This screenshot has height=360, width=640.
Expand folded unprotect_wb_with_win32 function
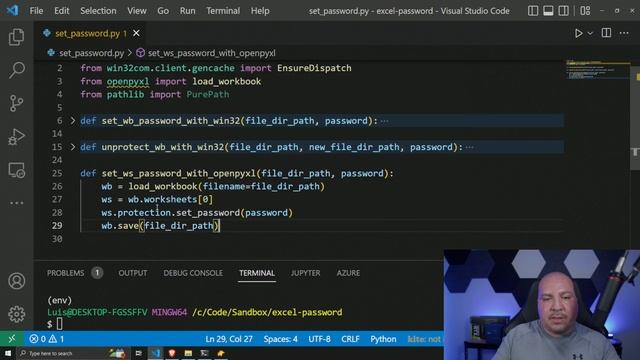[73, 147]
